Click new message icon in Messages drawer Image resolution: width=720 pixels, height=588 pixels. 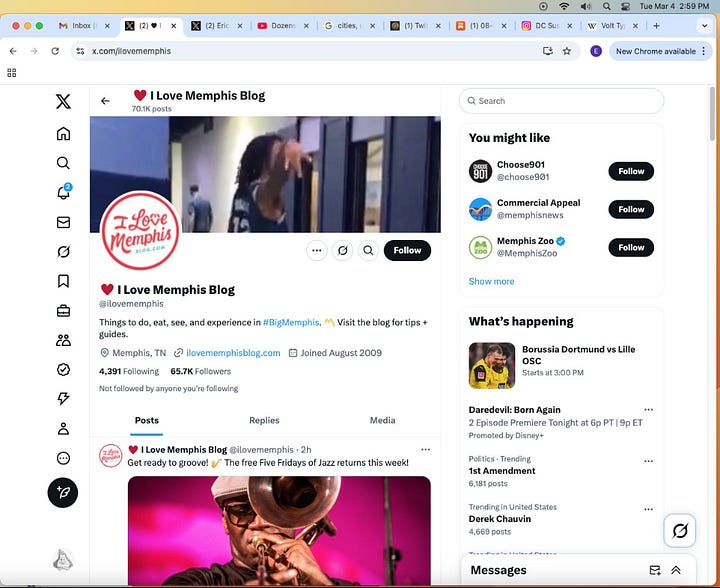[x=655, y=570]
